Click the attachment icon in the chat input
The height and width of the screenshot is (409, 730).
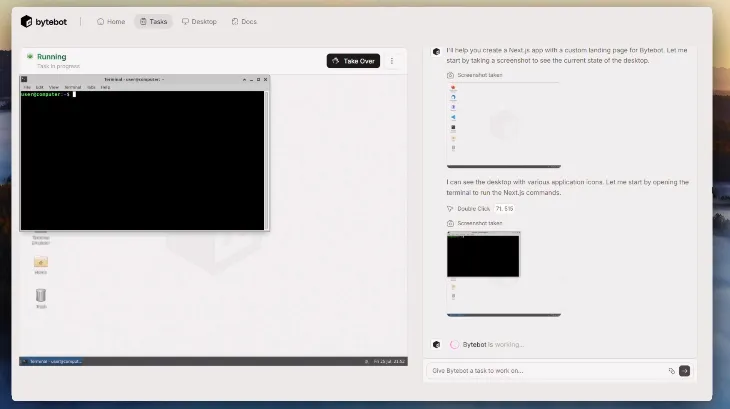(x=672, y=371)
